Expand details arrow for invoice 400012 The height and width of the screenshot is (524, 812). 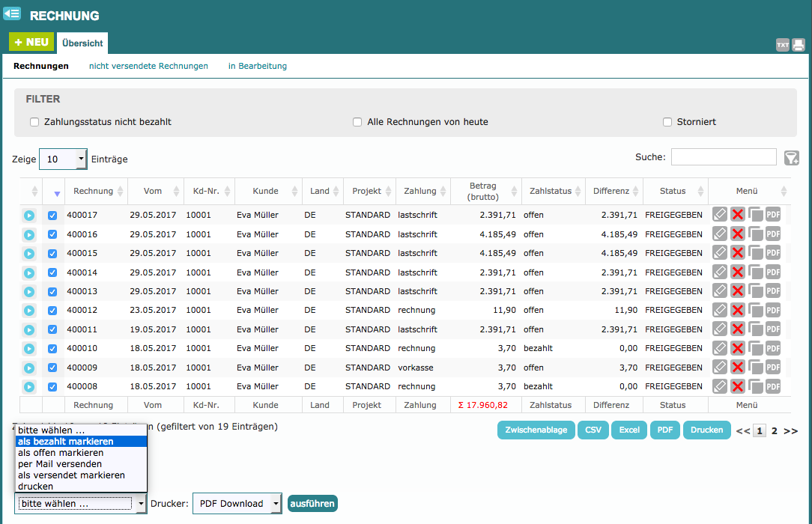point(28,311)
